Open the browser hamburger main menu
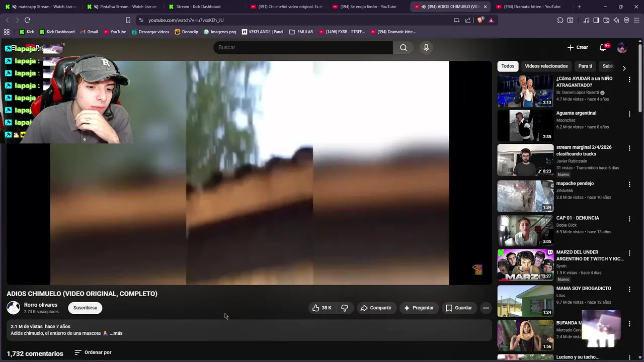The height and width of the screenshot is (362, 644). [x=636, y=20]
